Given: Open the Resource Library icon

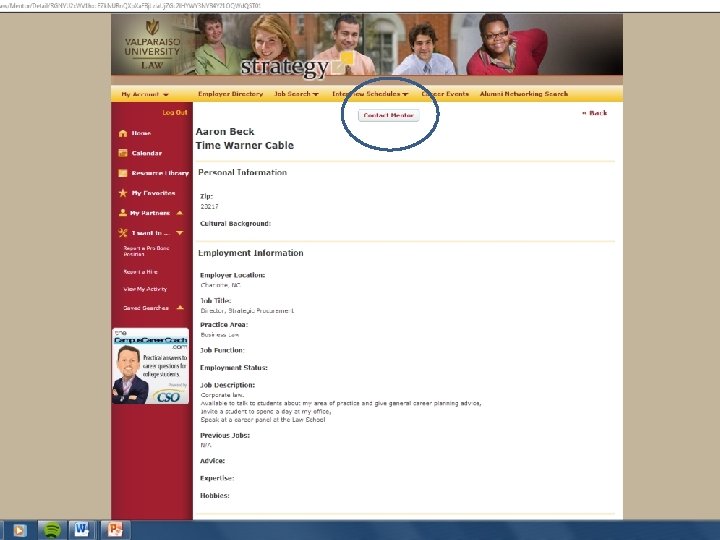Looking at the screenshot, I should 123,173.
